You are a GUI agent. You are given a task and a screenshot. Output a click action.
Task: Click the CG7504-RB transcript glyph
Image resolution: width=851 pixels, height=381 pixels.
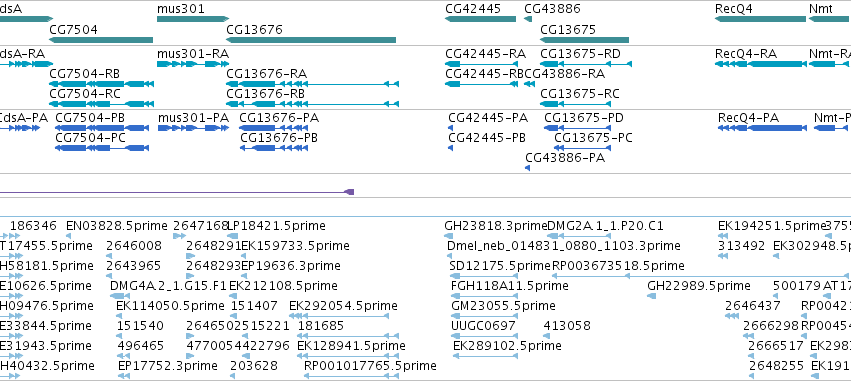click(101, 84)
